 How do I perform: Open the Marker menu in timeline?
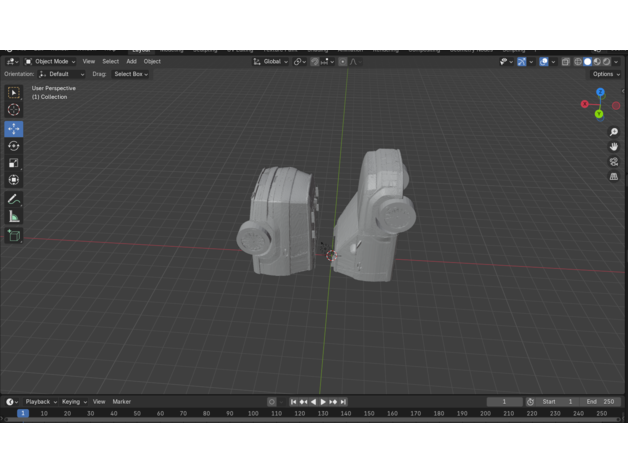[x=121, y=402]
